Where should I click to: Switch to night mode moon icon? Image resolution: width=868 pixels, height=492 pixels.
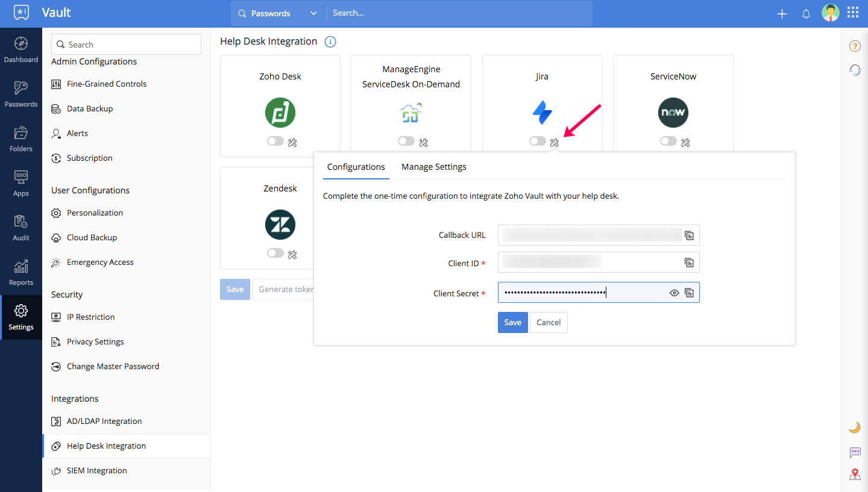tap(854, 427)
